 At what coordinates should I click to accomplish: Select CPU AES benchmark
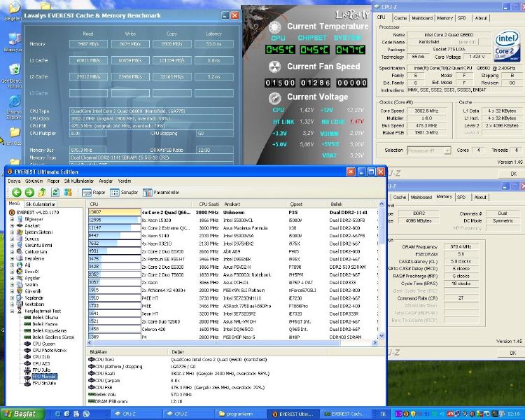[x=41, y=363]
